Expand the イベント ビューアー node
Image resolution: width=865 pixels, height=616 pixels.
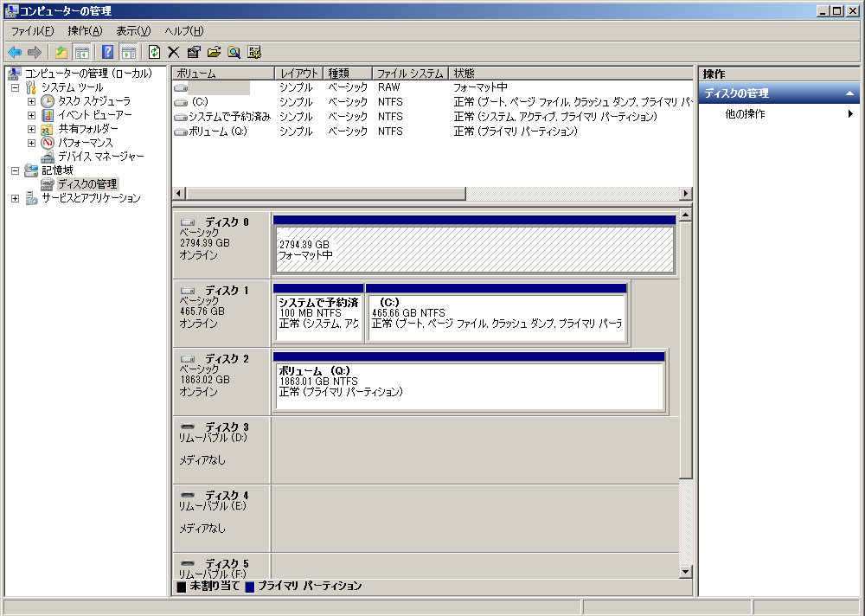(31, 115)
